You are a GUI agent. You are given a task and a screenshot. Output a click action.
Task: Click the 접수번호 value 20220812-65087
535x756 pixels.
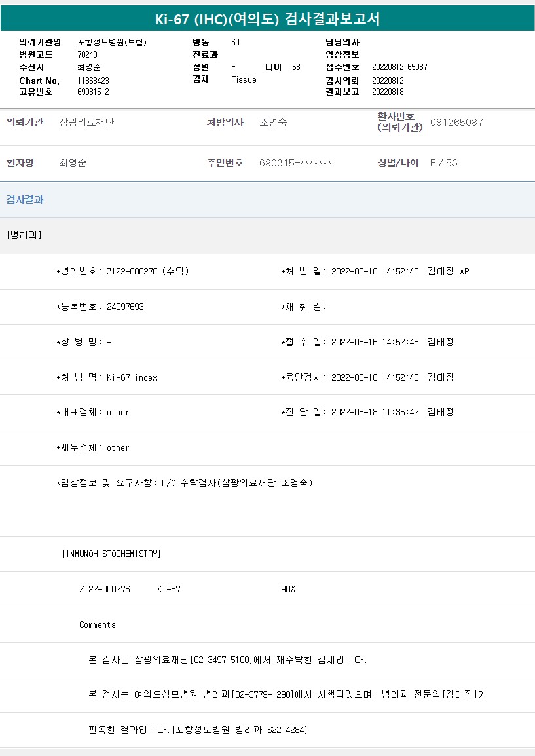click(x=399, y=67)
